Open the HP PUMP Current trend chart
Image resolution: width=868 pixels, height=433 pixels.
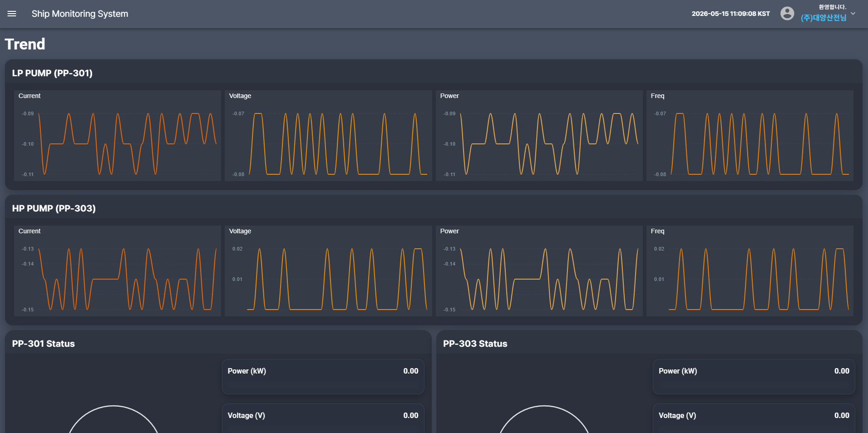[118, 271]
